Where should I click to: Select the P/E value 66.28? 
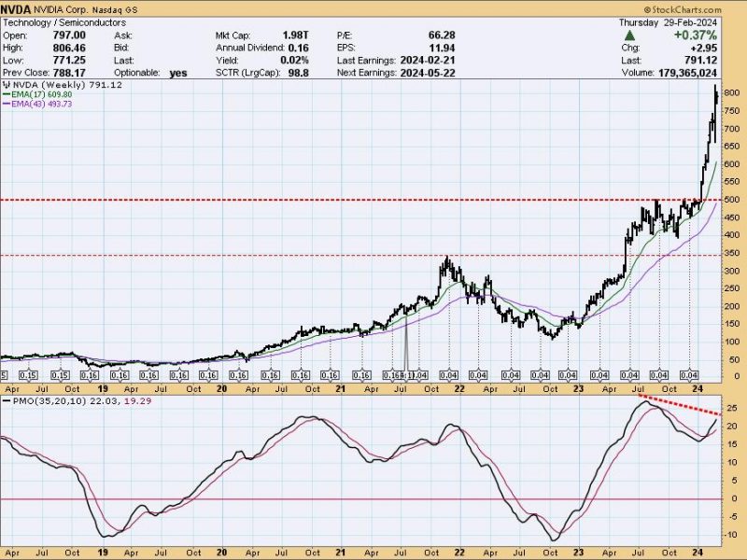point(442,35)
